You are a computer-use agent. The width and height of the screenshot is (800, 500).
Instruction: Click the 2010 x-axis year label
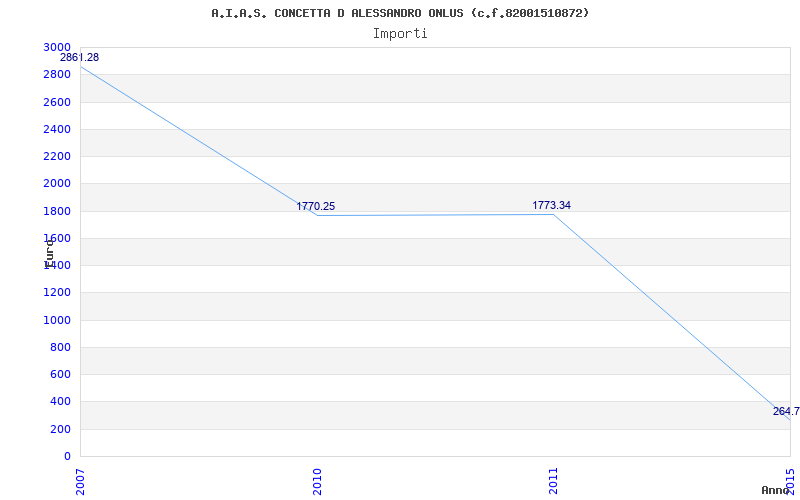317,481
